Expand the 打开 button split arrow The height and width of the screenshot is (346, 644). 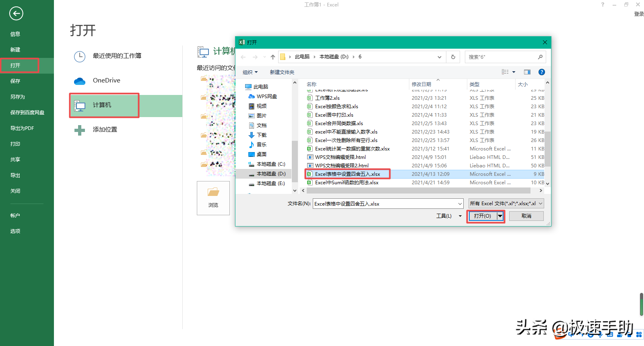point(500,216)
